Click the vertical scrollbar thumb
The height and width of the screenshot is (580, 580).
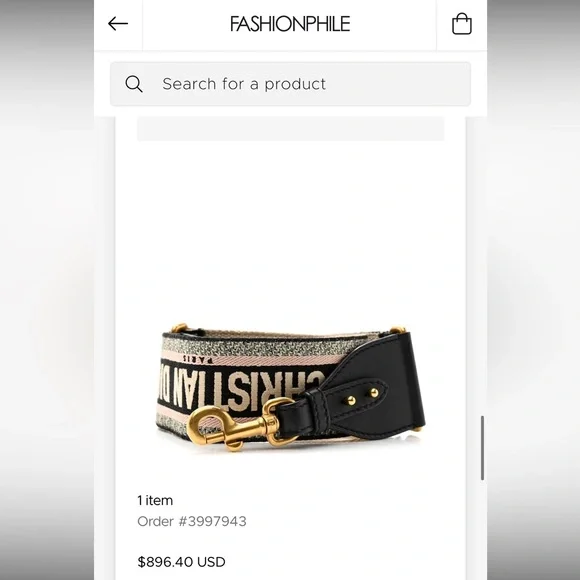(x=482, y=448)
